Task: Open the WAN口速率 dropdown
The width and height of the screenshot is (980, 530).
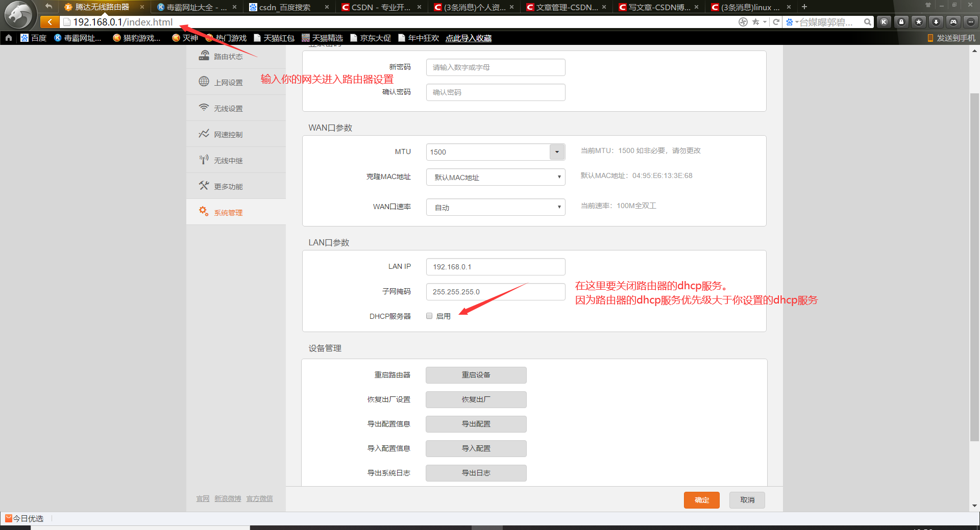Action: (x=496, y=207)
